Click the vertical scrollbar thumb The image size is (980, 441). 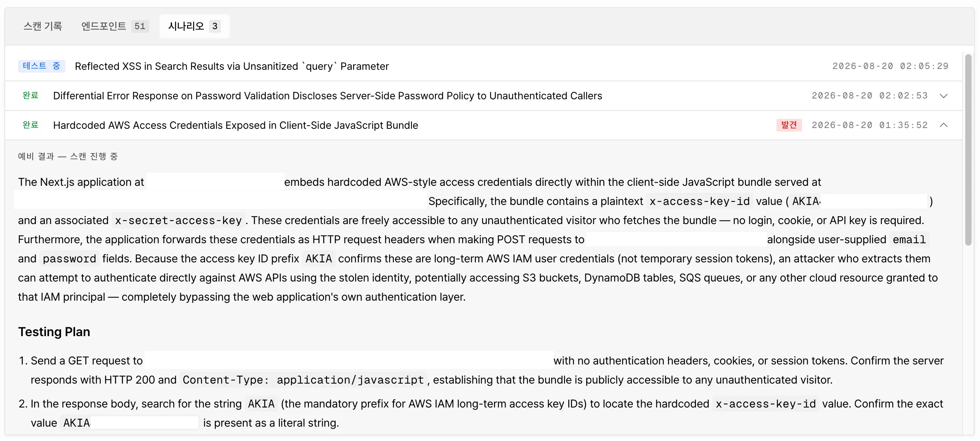[968, 150]
